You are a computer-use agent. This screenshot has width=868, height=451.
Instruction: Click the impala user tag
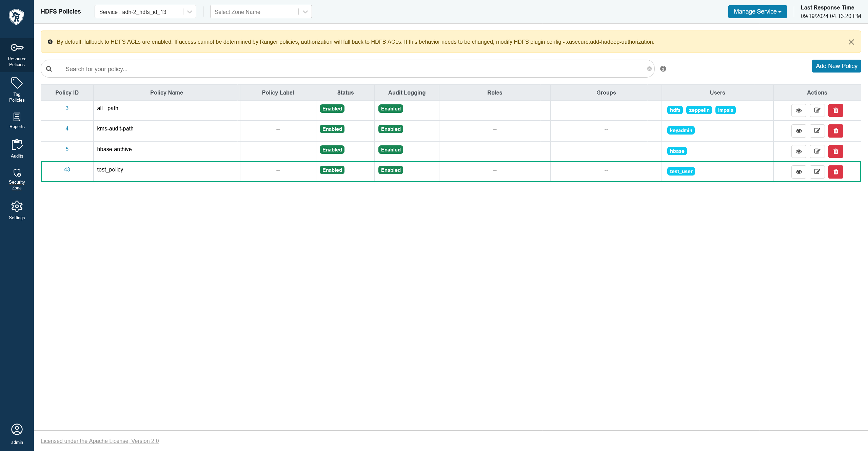(725, 110)
